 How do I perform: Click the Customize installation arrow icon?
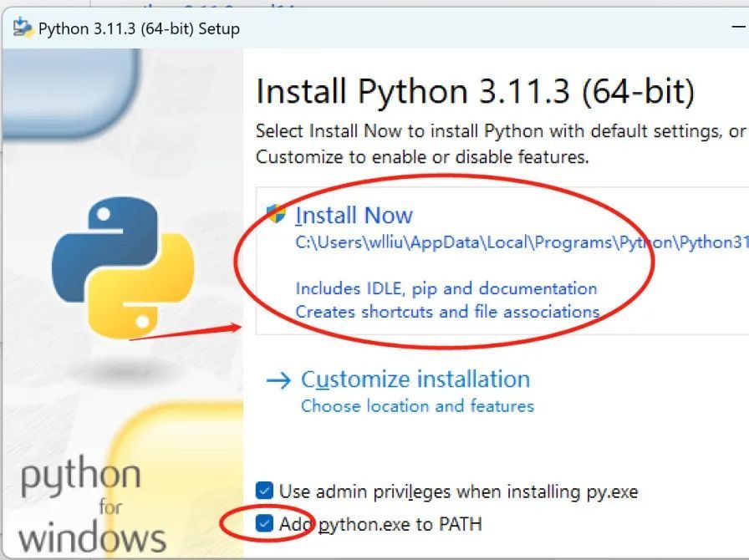(278, 380)
